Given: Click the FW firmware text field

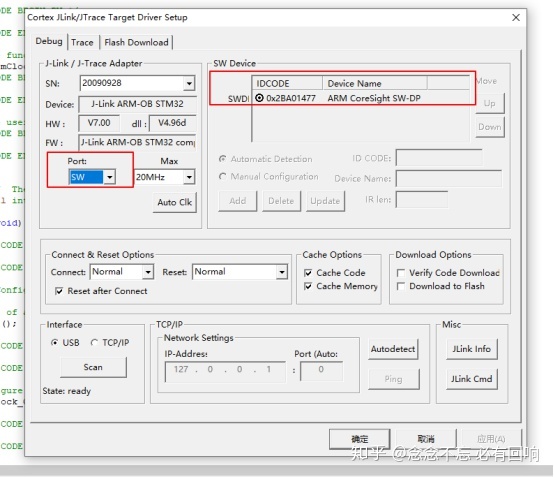Looking at the screenshot, I should (137, 142).
